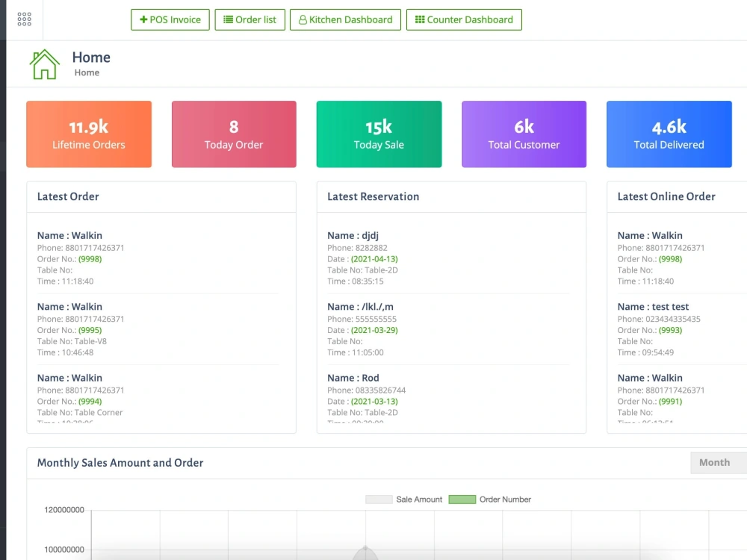This screenshot has width=747, height=560.
Task: Click Time : 10:46:48 text
Action: tap(65, 352)
